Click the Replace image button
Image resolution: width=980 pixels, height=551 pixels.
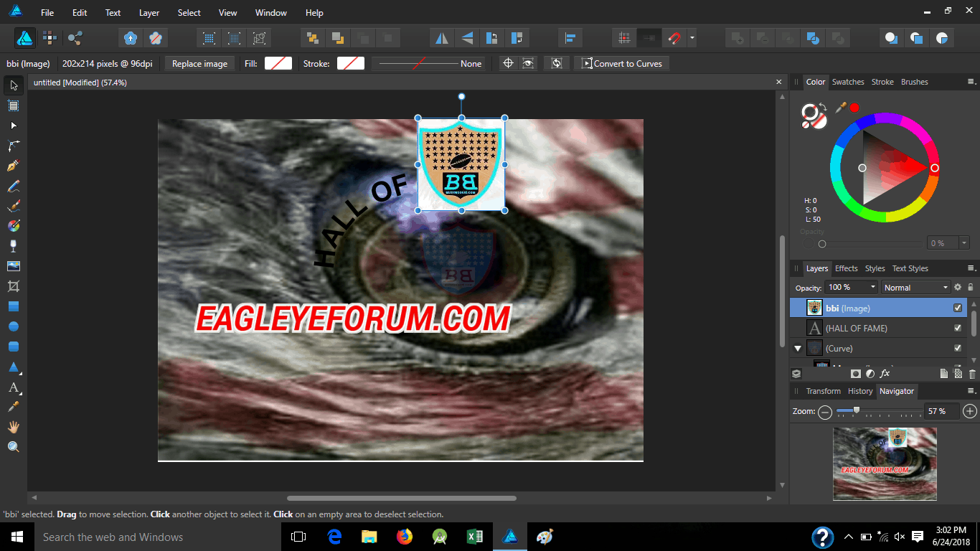pos(199,64)
